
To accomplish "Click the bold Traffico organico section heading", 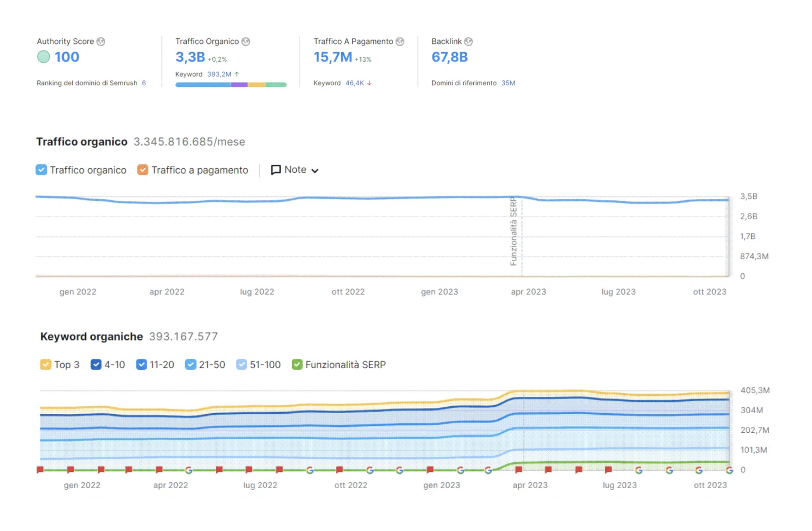I will tap(82, 142).
